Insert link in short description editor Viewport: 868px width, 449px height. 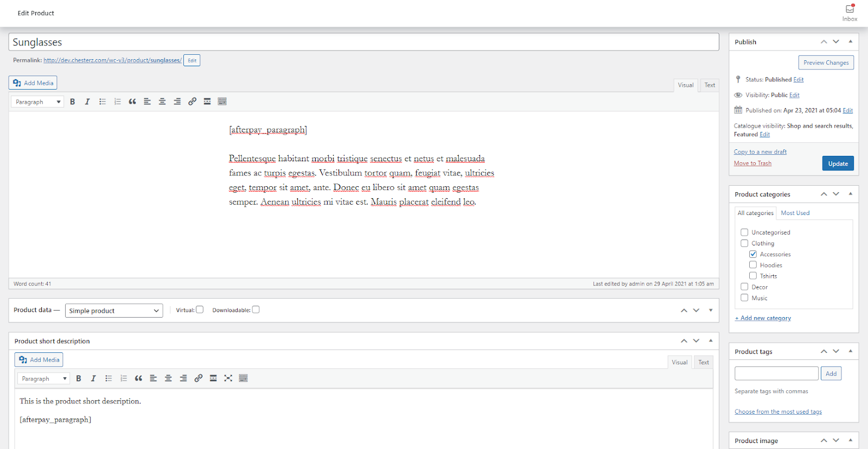click(199, 378)
